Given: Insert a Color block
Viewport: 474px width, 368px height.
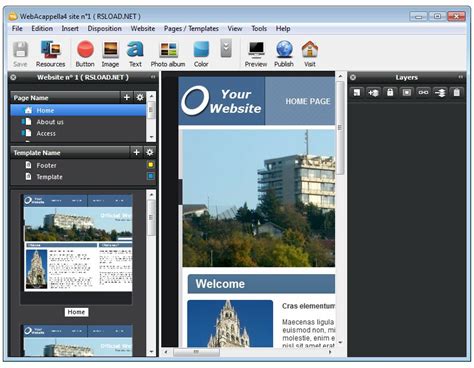Looking at the screenshot, I should click(201, 54).
